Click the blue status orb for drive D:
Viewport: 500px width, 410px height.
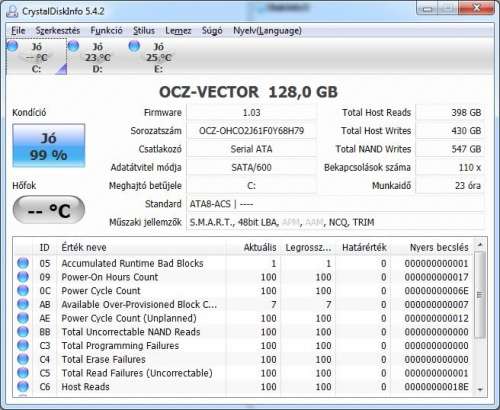[x=73, y=46]
